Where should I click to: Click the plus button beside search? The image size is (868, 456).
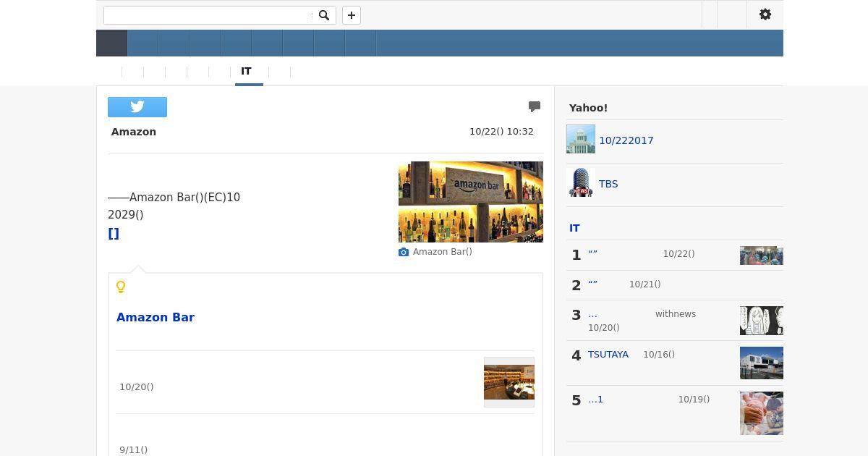coord(352,15)
